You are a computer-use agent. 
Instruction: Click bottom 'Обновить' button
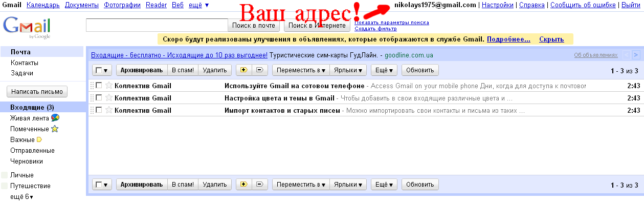(420, 185)
